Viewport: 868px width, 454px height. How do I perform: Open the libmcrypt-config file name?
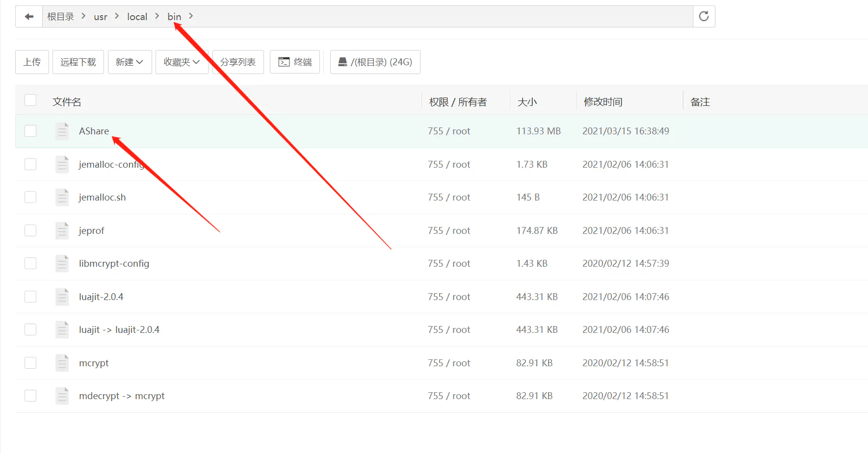pyautogui.click(x=114, y=263)
